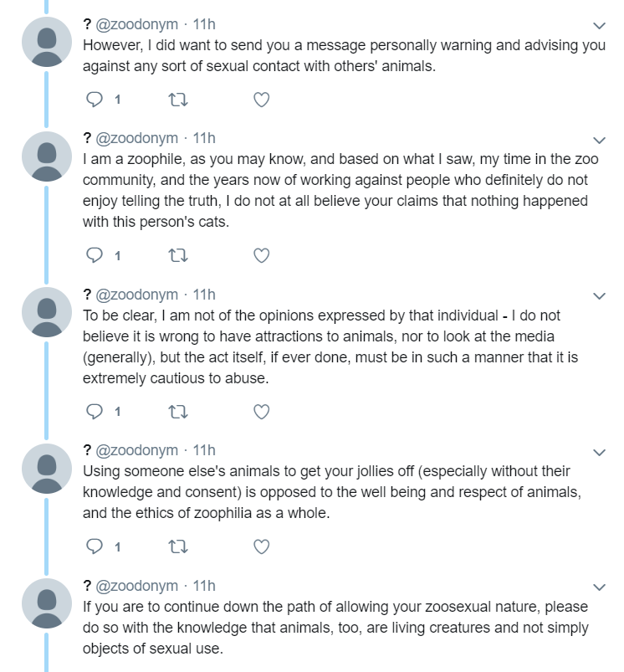624x672 pixels.
Task: Open the 11h timestamp on last tweet
Action: tap(204, 586)
